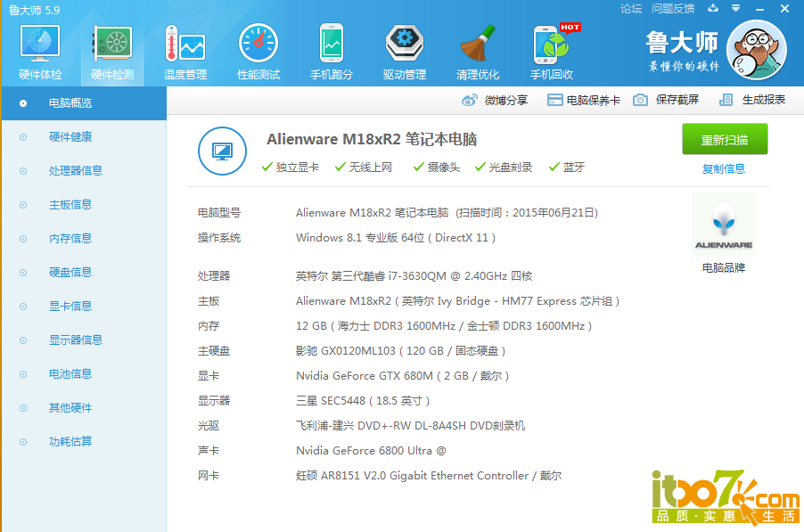Viewport: 804px width, 532px height.
Task: Click the processor value i7-3630QM text
Action: (414, 275)
